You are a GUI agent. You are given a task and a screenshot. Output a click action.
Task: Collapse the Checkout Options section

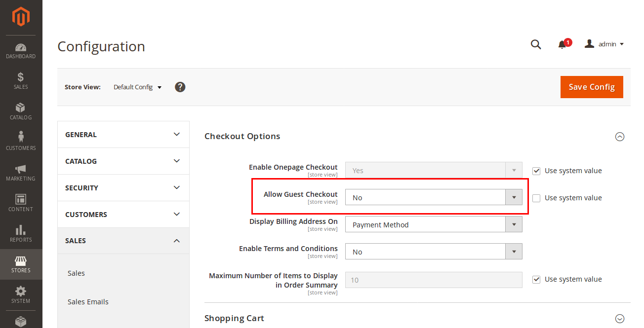pos(620,137)
